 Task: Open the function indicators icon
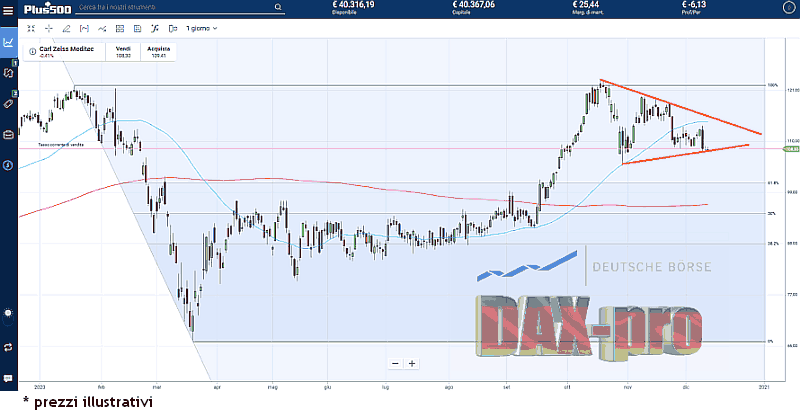click(155, 29)
